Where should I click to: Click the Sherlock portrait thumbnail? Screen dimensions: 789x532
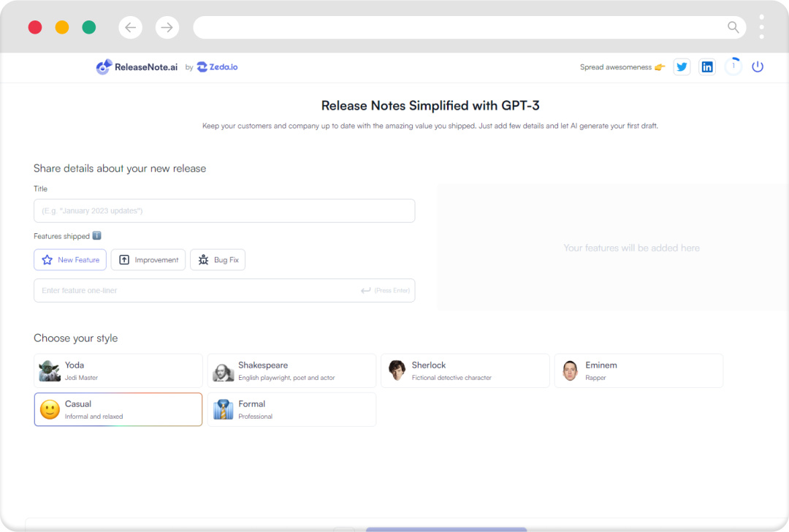[397, 370]
